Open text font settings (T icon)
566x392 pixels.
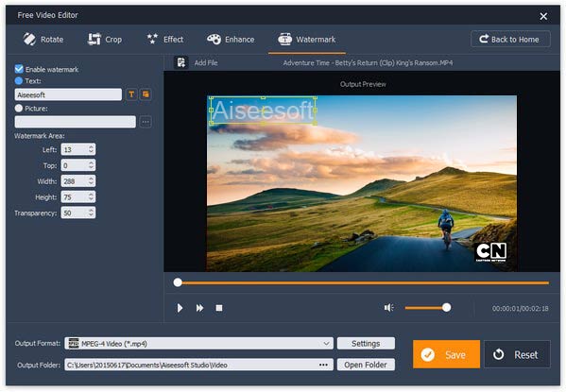[131, 94]
